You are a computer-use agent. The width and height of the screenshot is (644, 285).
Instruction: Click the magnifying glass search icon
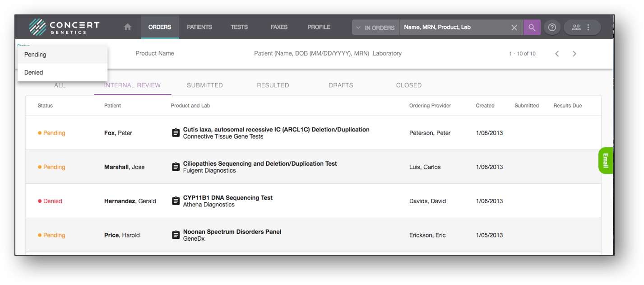click(x=532, y=27)
